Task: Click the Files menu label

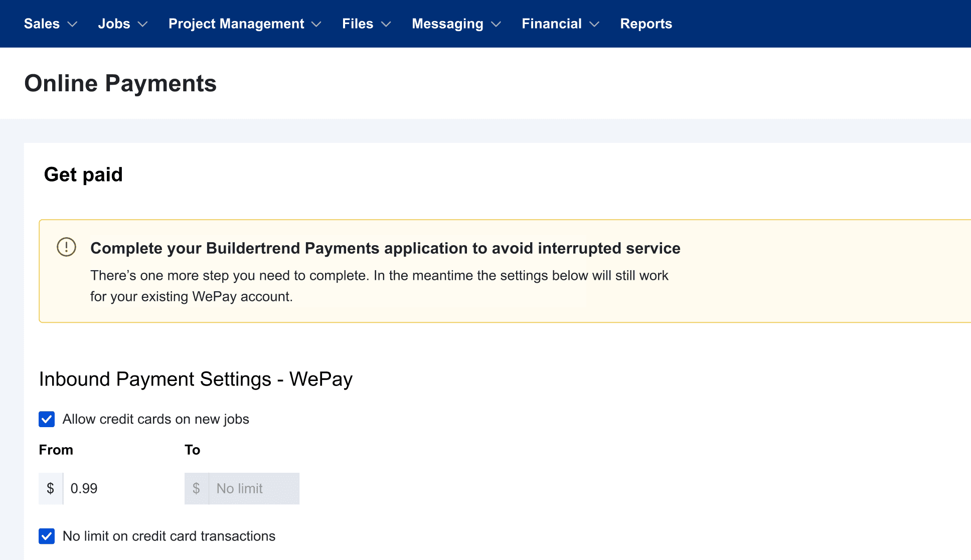Action: click(358, 24)
